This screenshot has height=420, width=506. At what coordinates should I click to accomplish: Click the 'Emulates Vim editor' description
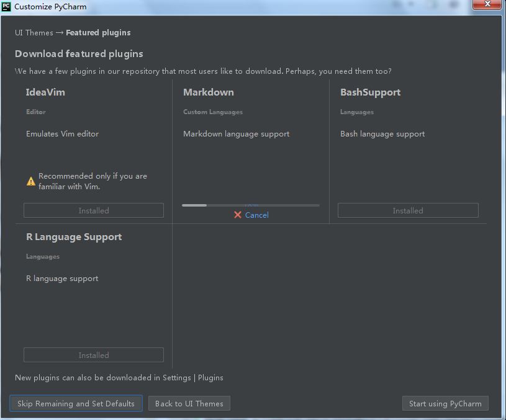coord(62,133)
